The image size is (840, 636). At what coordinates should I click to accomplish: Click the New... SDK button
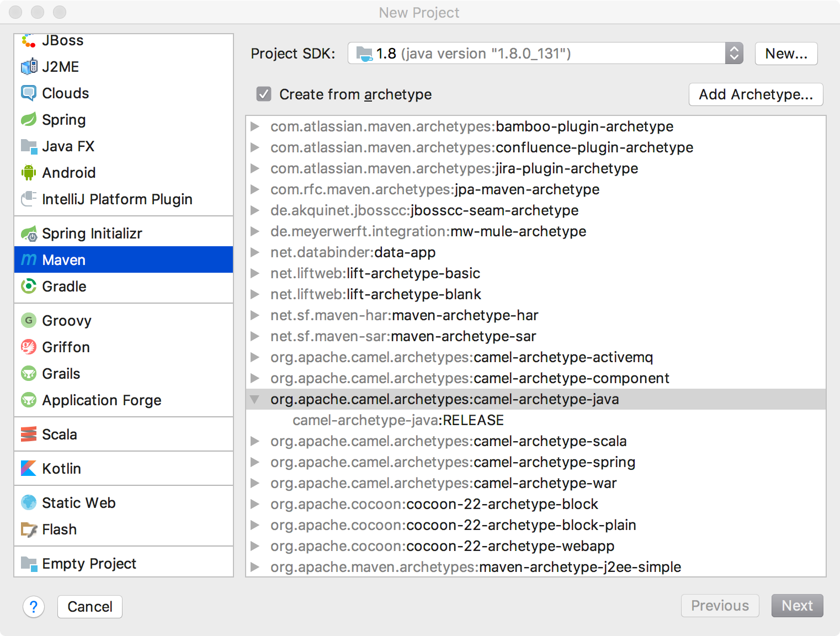[786, 54]
